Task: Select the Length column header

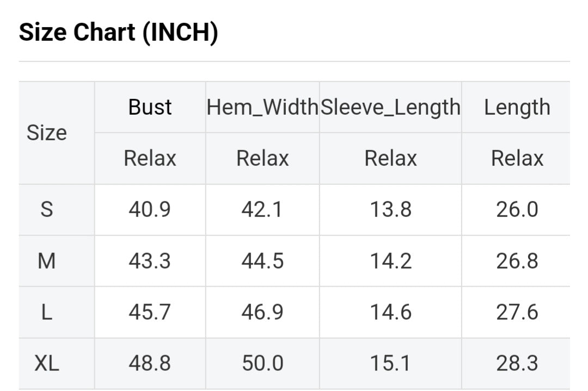Action: [517, 107]
